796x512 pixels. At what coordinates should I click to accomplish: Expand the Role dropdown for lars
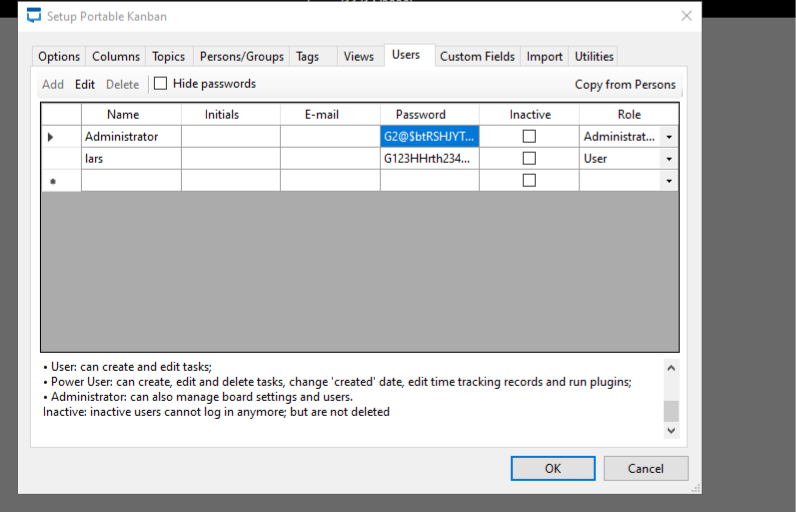click(x=668, y=159)
